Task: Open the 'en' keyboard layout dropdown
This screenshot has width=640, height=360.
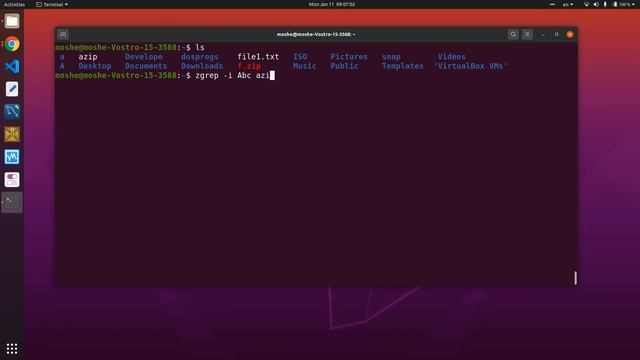Action: (568, 4)
